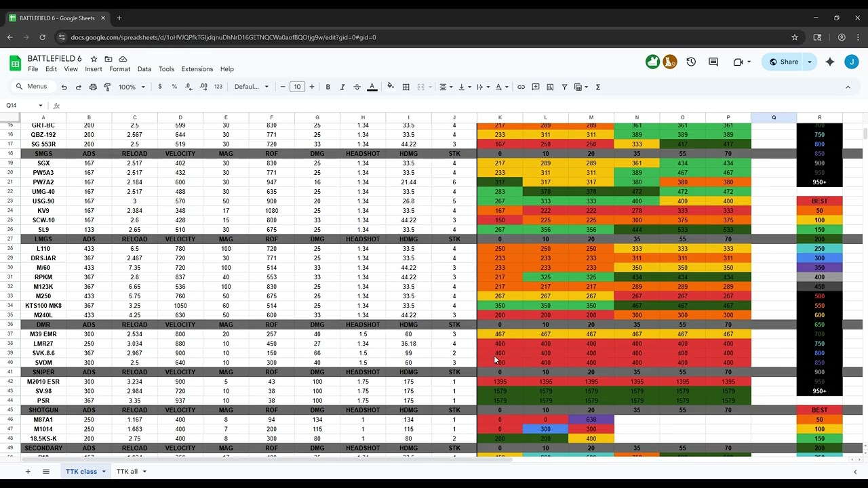
Task: Increase decimal places
Action: (x=203, y=87)
